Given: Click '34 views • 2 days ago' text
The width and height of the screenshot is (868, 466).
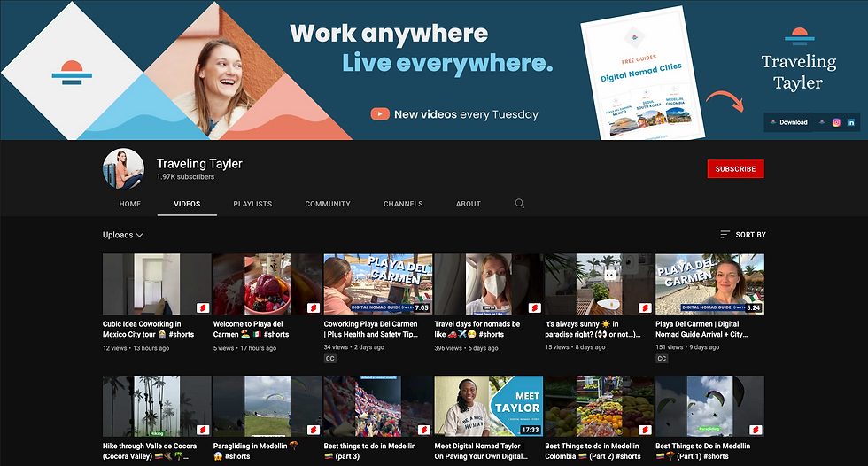Looking at the screenshot, I should pos(354,347).
